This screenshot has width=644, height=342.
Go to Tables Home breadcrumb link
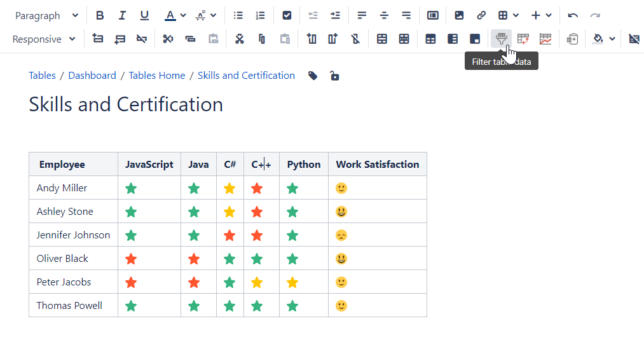click(156, 76)
